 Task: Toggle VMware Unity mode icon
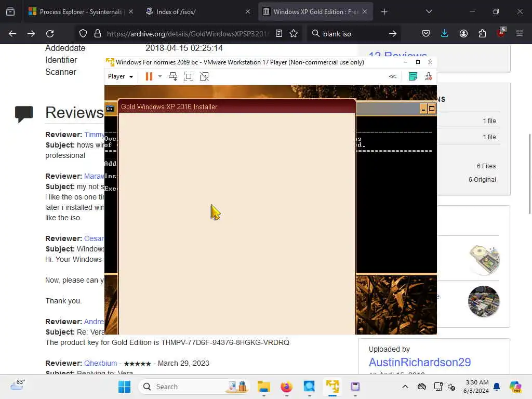coord(204,76)
